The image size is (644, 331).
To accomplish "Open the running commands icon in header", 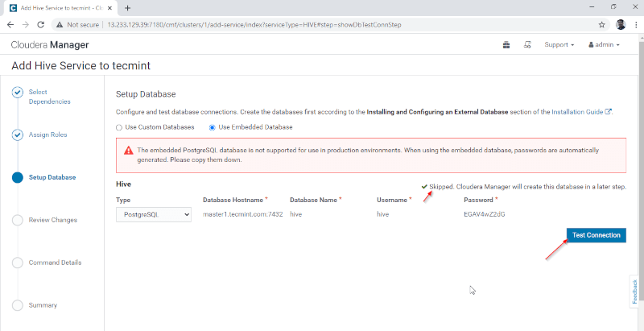I will click(527, 45).
